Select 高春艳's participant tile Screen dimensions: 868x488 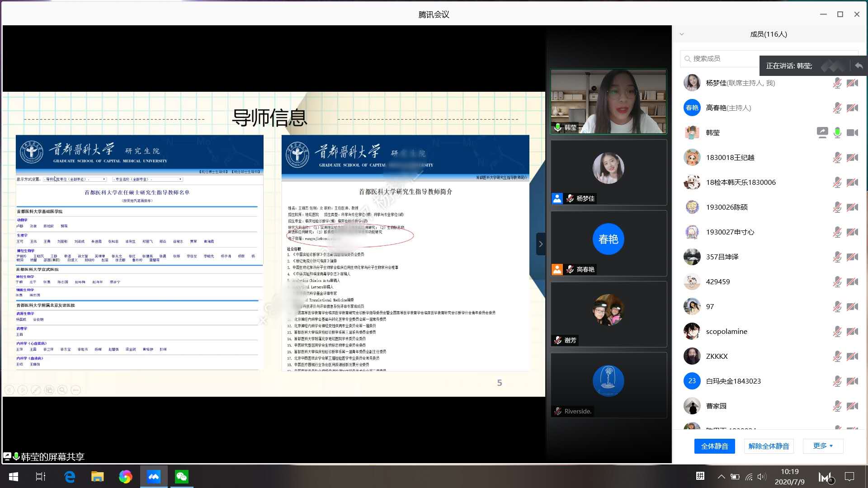tap(608, 243)
